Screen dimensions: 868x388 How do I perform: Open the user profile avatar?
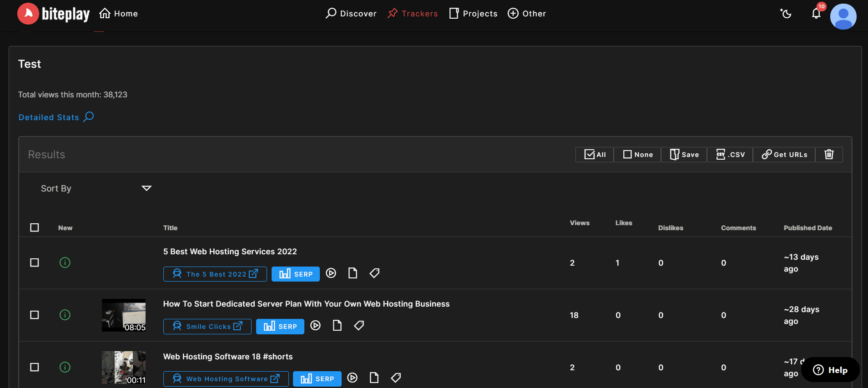coord(843,16)
